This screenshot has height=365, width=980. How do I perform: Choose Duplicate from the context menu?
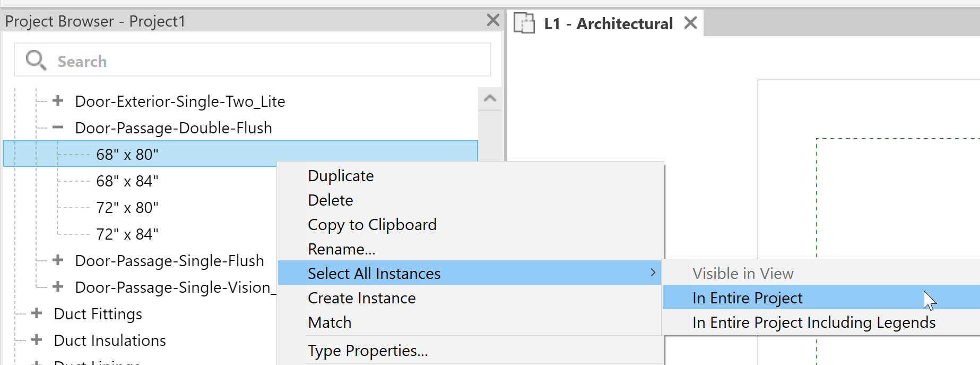[341, 175]
